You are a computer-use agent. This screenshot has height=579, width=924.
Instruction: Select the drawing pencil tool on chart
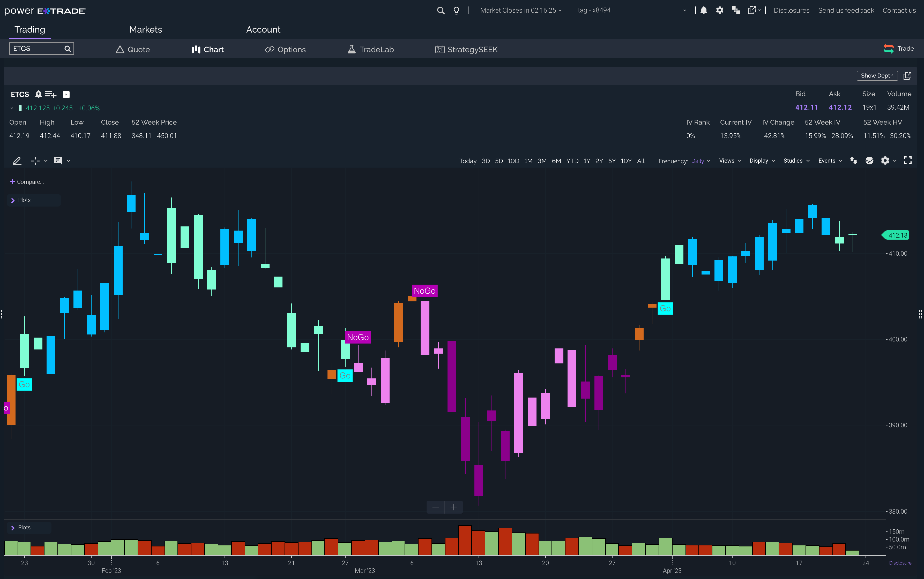coord(17,161)
